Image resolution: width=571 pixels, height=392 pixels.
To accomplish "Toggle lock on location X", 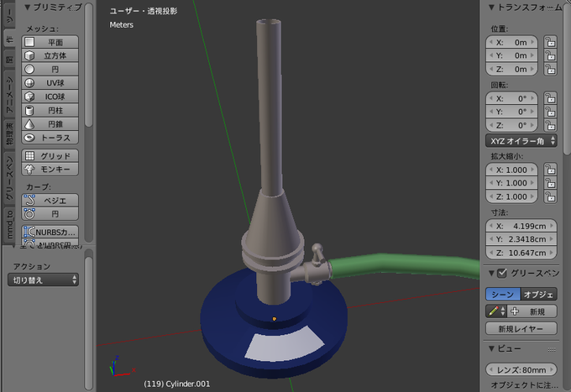I will (x=550, y=42).
